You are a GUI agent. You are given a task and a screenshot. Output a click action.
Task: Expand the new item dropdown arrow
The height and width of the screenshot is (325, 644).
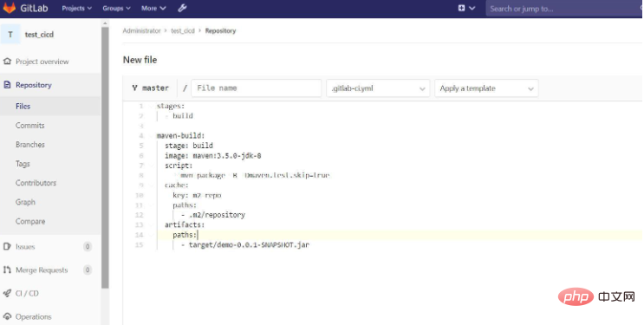[472, 8]
